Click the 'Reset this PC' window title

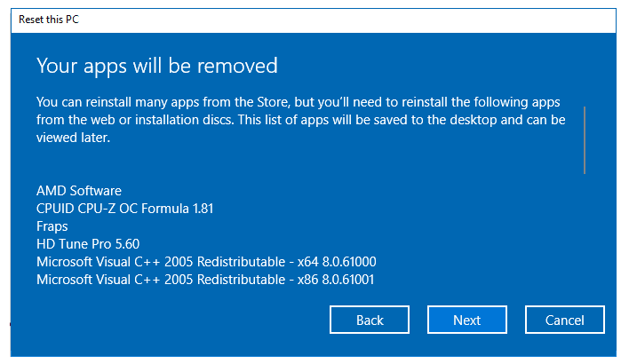click(49, 20)
